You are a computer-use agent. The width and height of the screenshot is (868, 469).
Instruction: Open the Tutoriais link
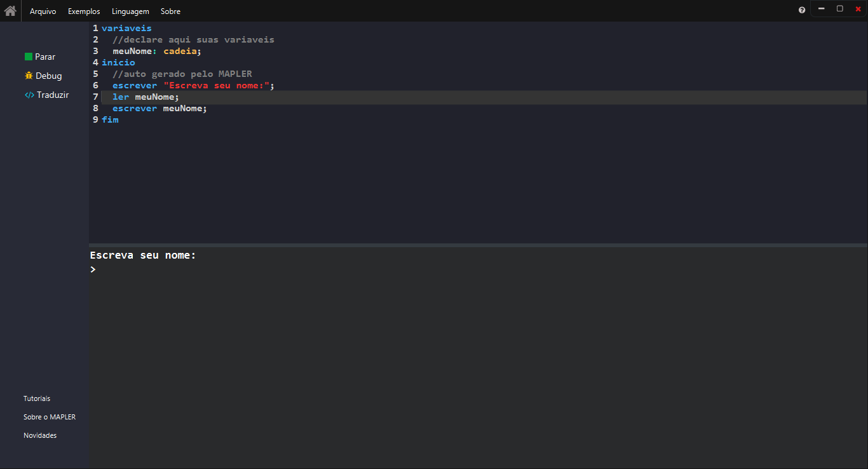(37, 398)
